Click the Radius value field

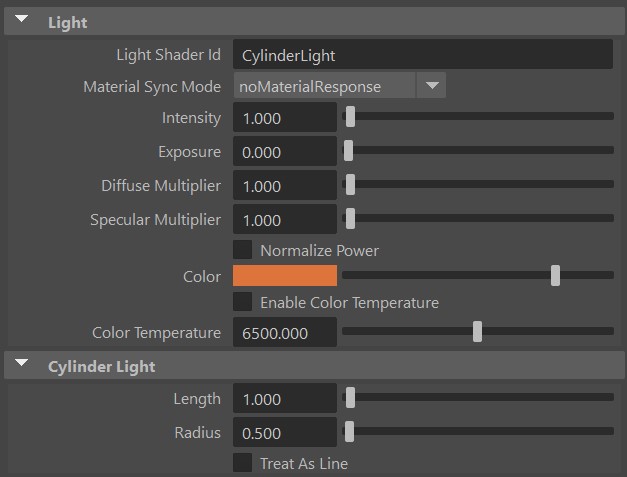[284, 433]
